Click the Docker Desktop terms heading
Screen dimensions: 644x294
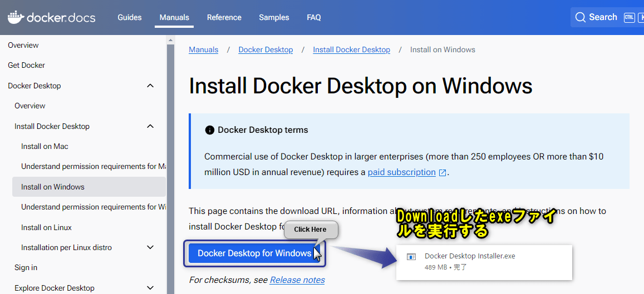coord(263,130)
